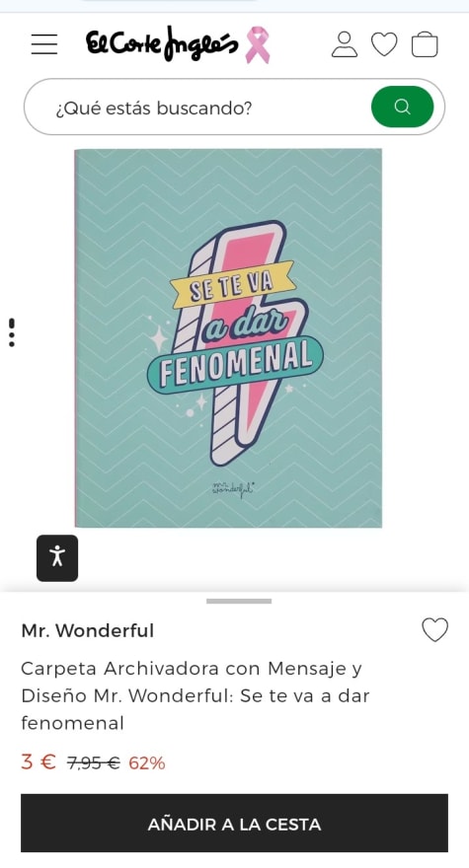The width and height of the screenshot is (469, 868).
Task: Add the folder with 'AÑADIR A LA CESTA'
Action: pyautogui.click(x=235, y=824)
